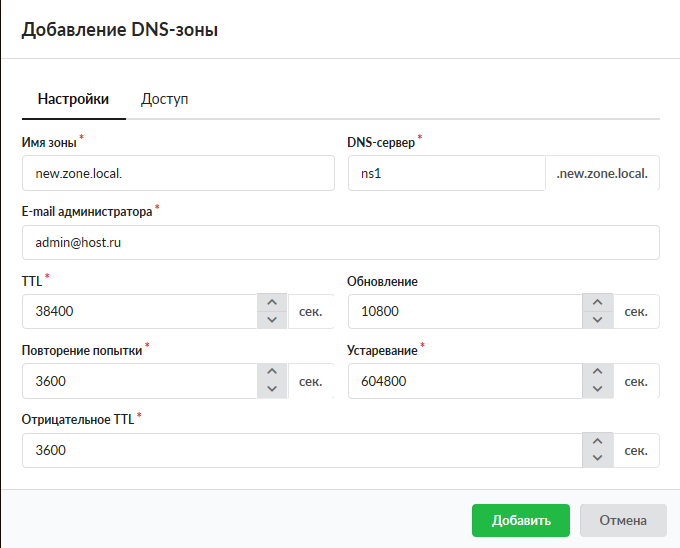Image resolution: width=680 pixels, height=548 pixels.
Task: Increment the Отрицательное TTL value
Action: (597, 442)
